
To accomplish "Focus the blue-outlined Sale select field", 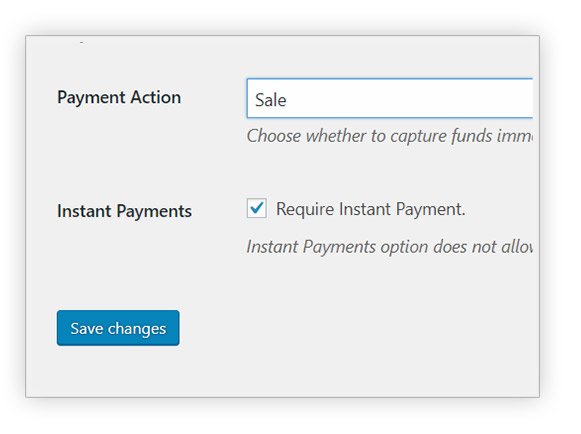I will 390,99.
